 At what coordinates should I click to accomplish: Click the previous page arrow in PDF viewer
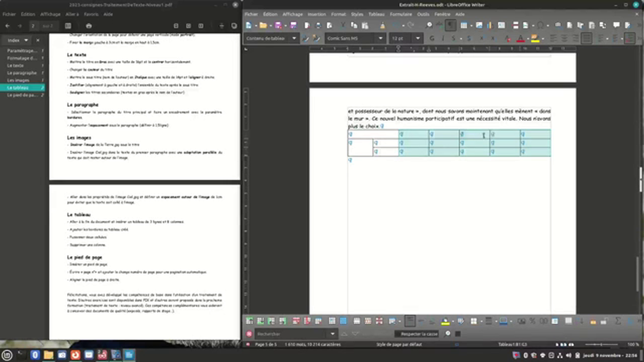pyautogui.click(x=8, y=26)
